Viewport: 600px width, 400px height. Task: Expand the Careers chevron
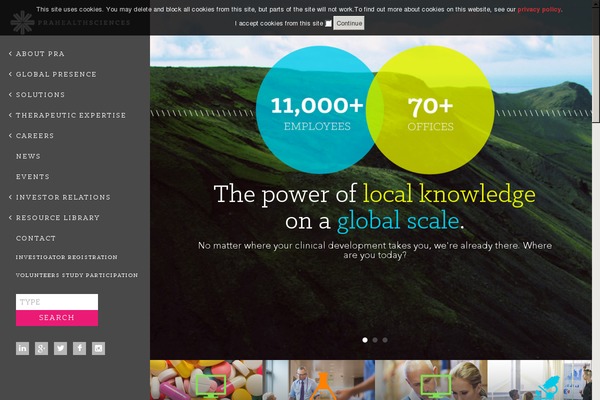tap(10, 136)
